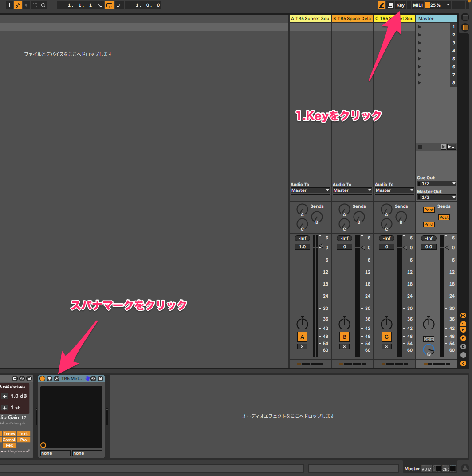
Task: Open the Cue Out 1/2 dropdown
Action: coord(437,183)
